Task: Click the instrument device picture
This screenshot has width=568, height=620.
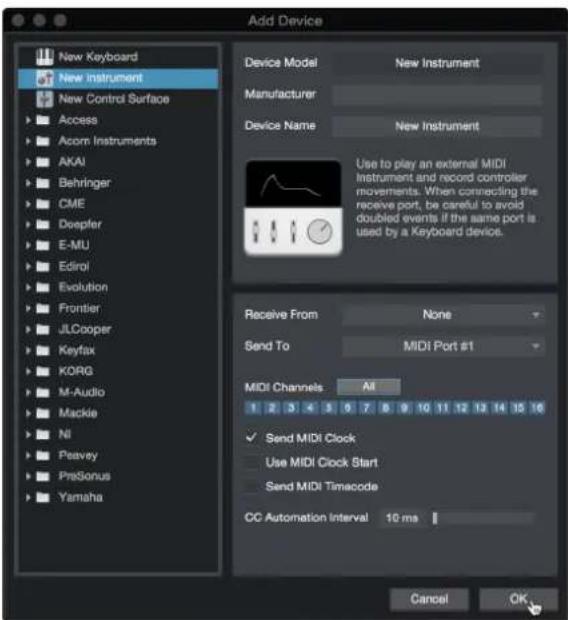Action: click(x=293, y=208)
